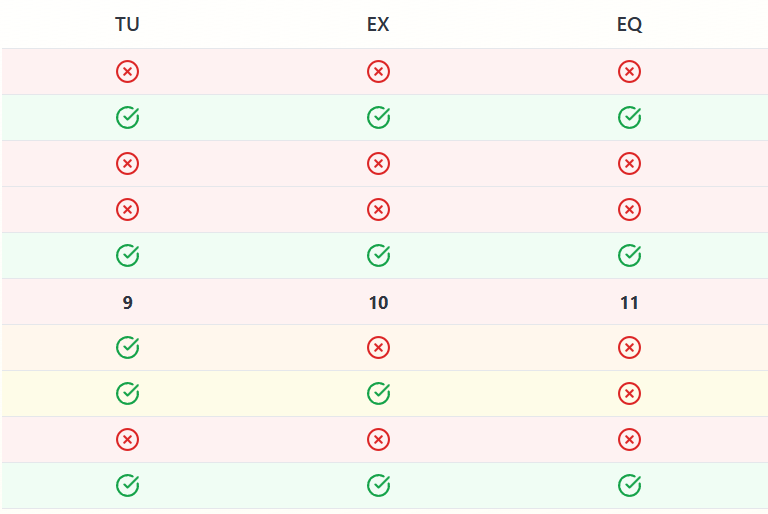This screenshot has width=768, height=514.
Task: Click the EQ column header
Action: tap(629, 25)
